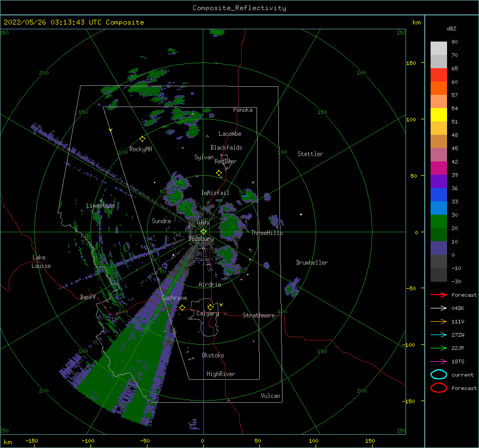Select the Okotoks label
This screenshot has width=479, height=448.
213,355
